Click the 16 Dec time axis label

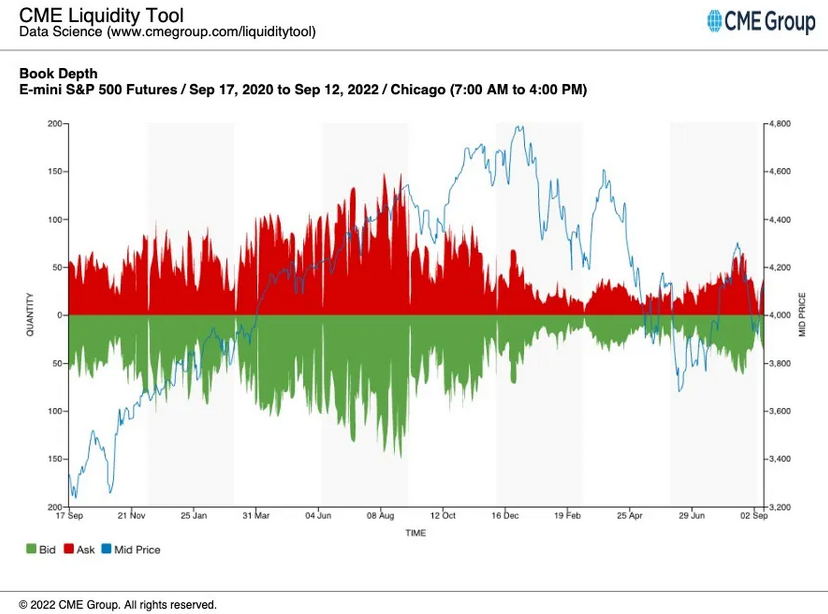[x=504, y=515]
